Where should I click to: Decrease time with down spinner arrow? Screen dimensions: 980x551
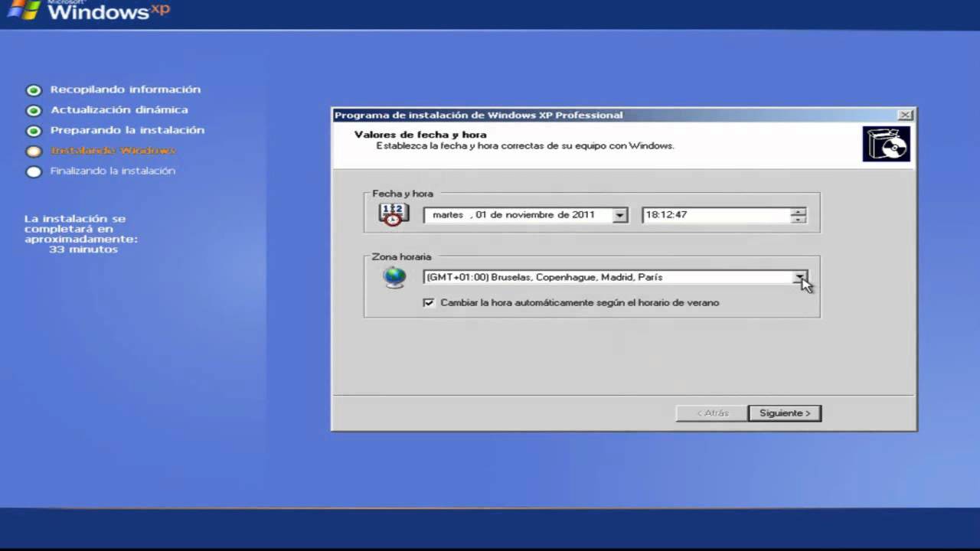tap(799, 220)
